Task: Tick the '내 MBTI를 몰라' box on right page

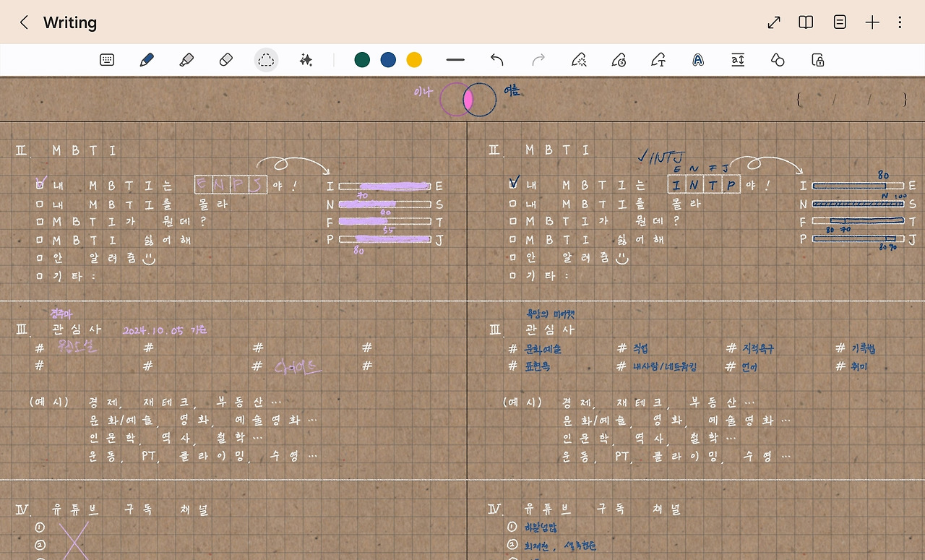Action: 513,204
